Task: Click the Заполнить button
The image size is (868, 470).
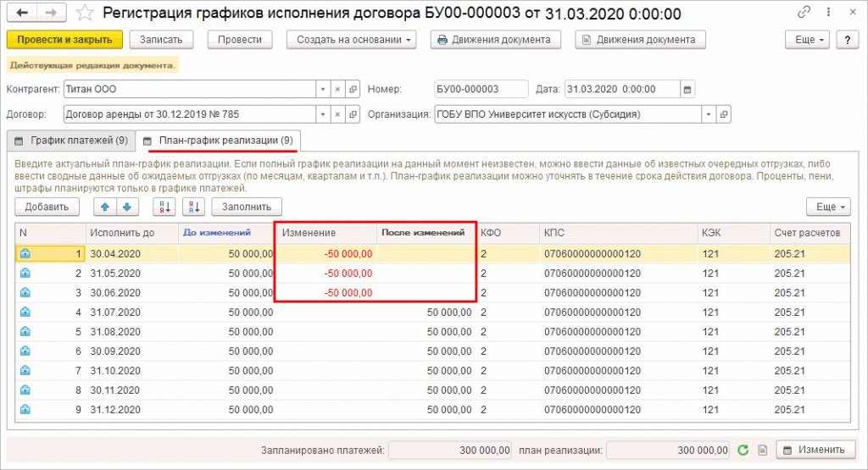Action: click(x=247, y=207)
